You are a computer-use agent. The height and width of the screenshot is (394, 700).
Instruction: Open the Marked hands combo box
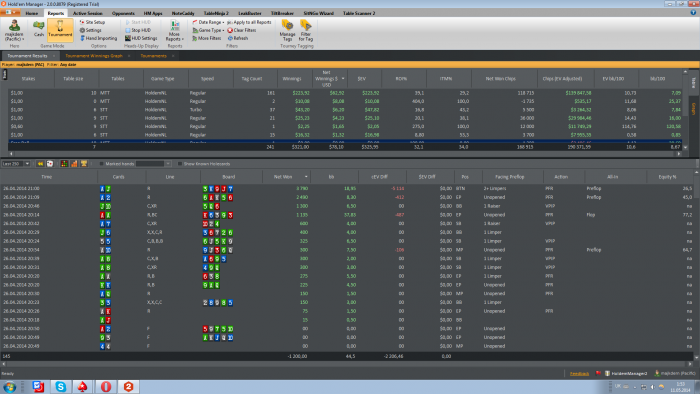click(154, 164)
